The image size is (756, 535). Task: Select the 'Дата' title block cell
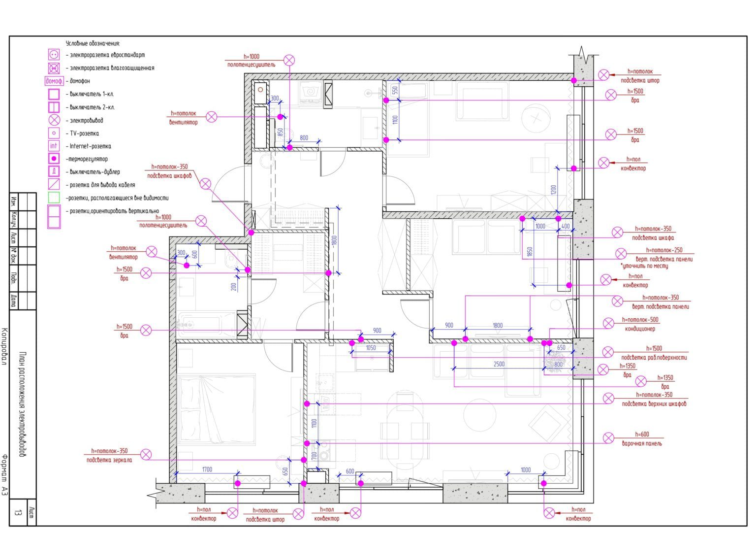tap(14, 301)
